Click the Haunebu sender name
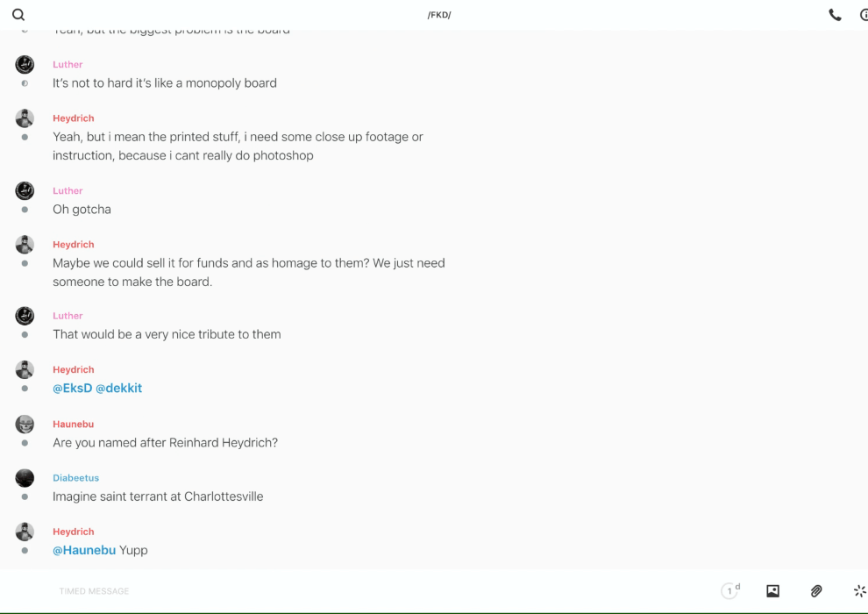868x614 pixels. click(x=73, y=424)
